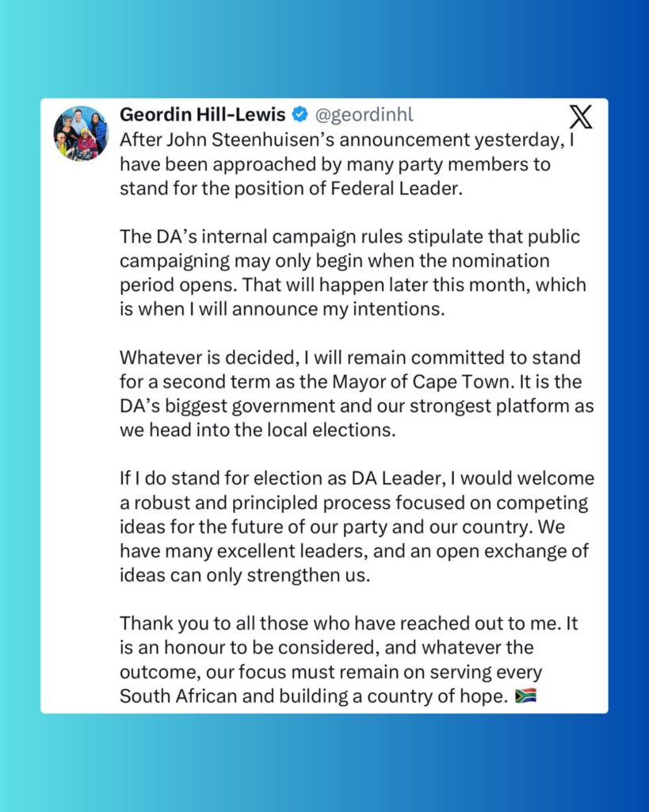Click the X logo on the tweet
This screenshot has height=812, width=649.
[581, 117]
